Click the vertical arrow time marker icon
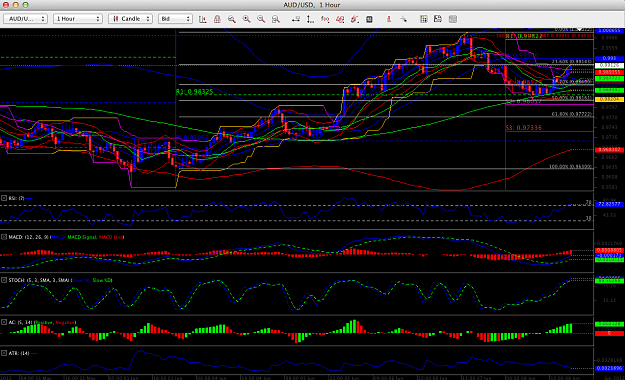The height and width of the screenshot is (380, 625). tap(310, 19)
